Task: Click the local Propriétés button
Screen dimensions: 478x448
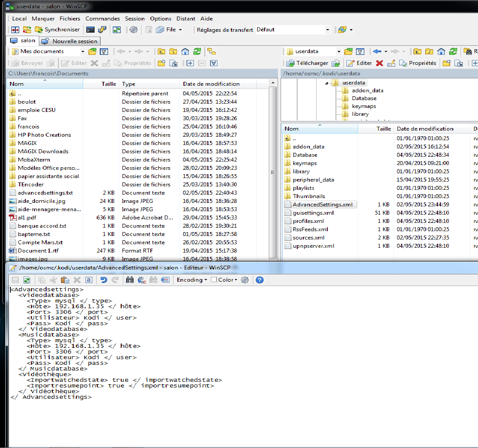Action: coord(132,63)
